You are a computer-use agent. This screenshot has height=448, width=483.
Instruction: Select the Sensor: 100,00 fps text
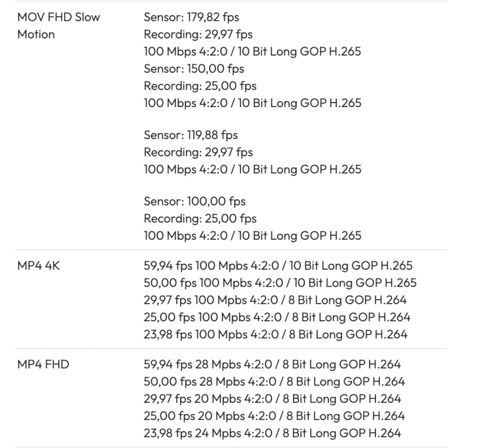pos(195,201)
